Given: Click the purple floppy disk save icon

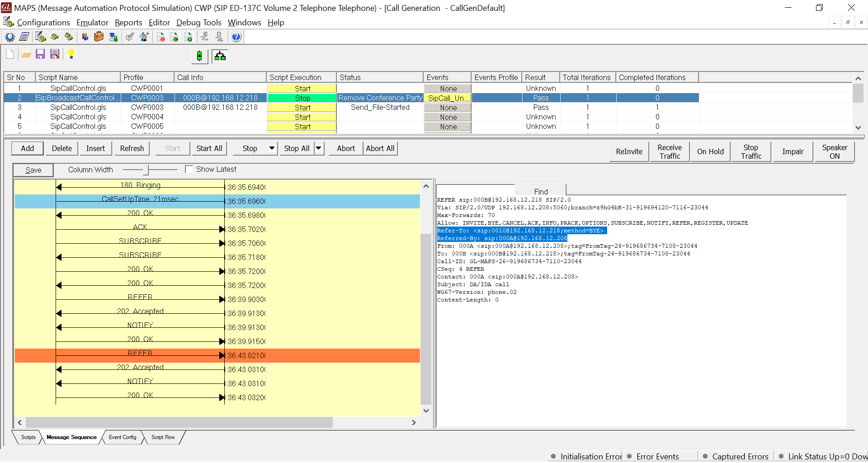Looking at the screenshot, I should pos(40,54).
